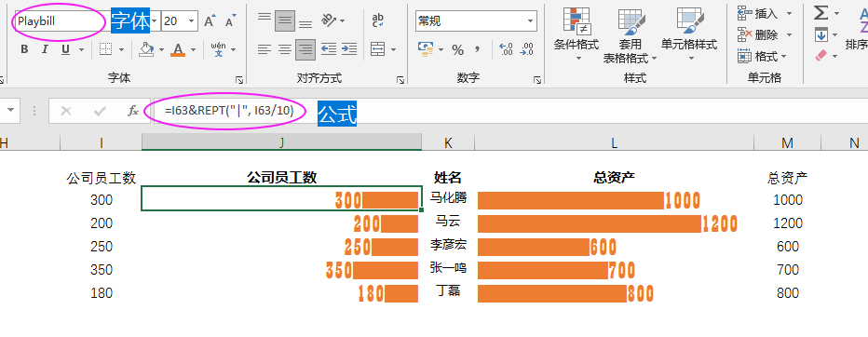Viewport: 868px width, 337px height.
Task: Expand the font size dropdown arrow
Action: (x=192, y=21)
